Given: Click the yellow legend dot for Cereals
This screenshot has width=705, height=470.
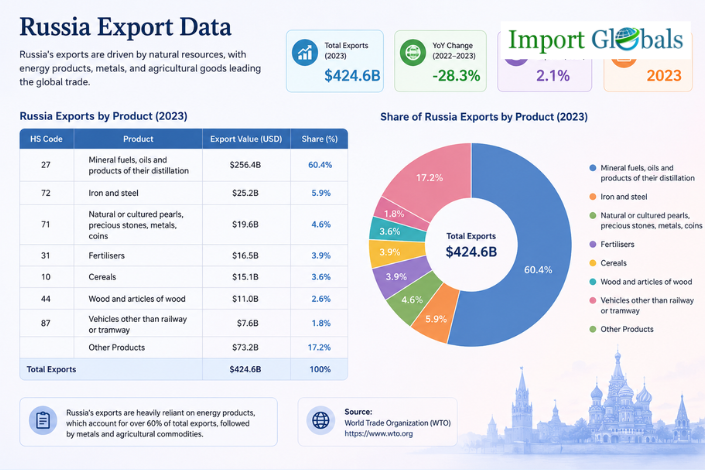Looking at the screenshot, I should (593, 263).
